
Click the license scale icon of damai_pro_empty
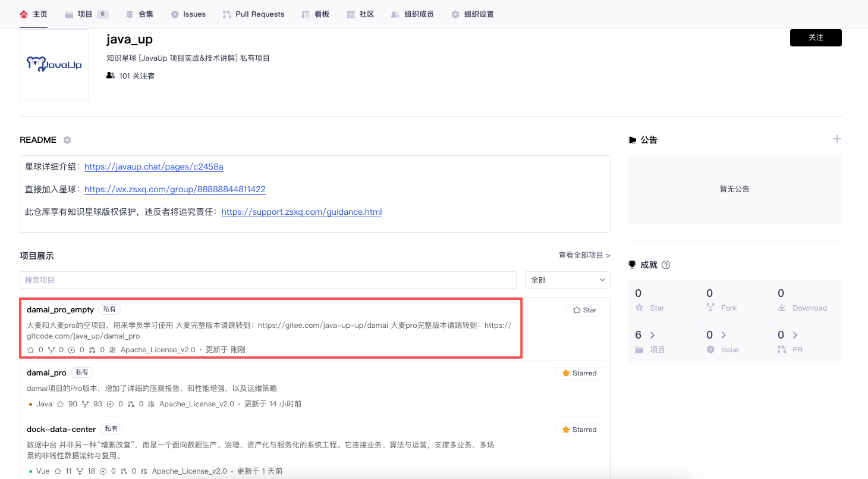tap(113, 350)
